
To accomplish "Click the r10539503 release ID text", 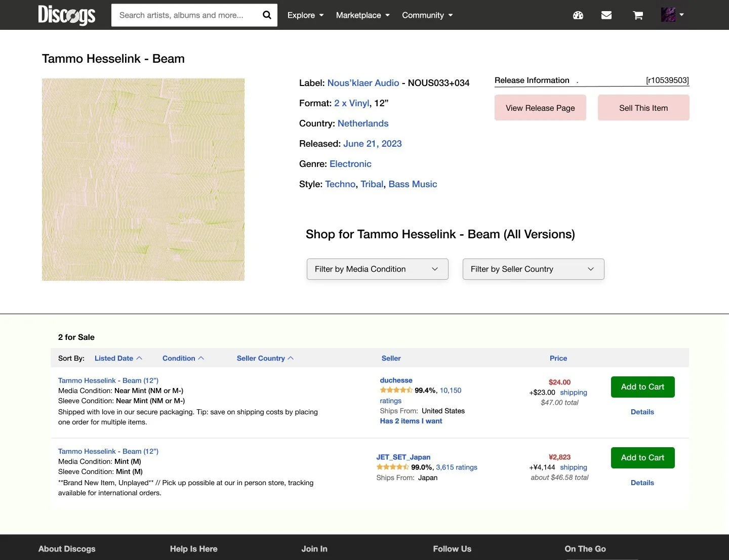I will (x=667, y=80).
